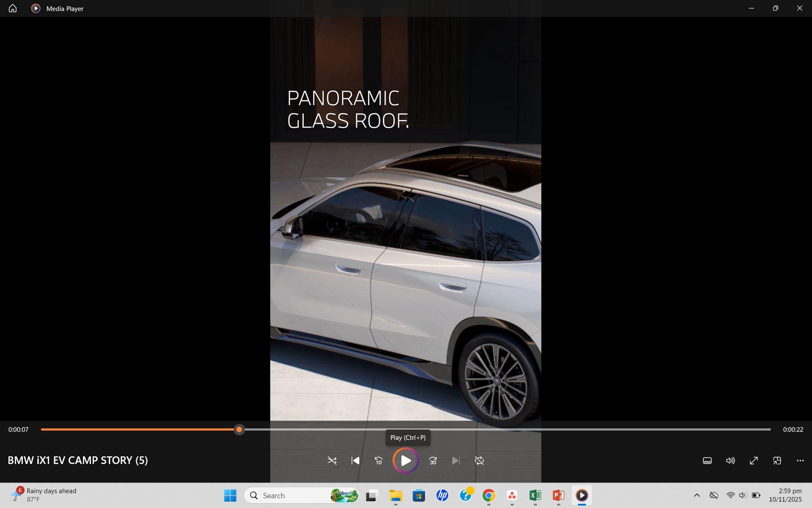Image resolution: width=812 pixels, height=508 pixels.
Task: Show hidden system tray icons
Action: click(x=697, y=495)
